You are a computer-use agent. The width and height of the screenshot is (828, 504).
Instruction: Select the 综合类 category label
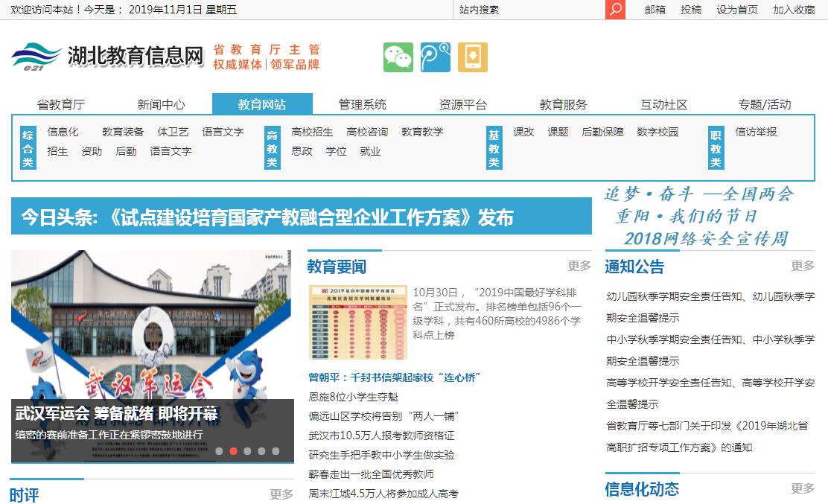pos(28,147)
